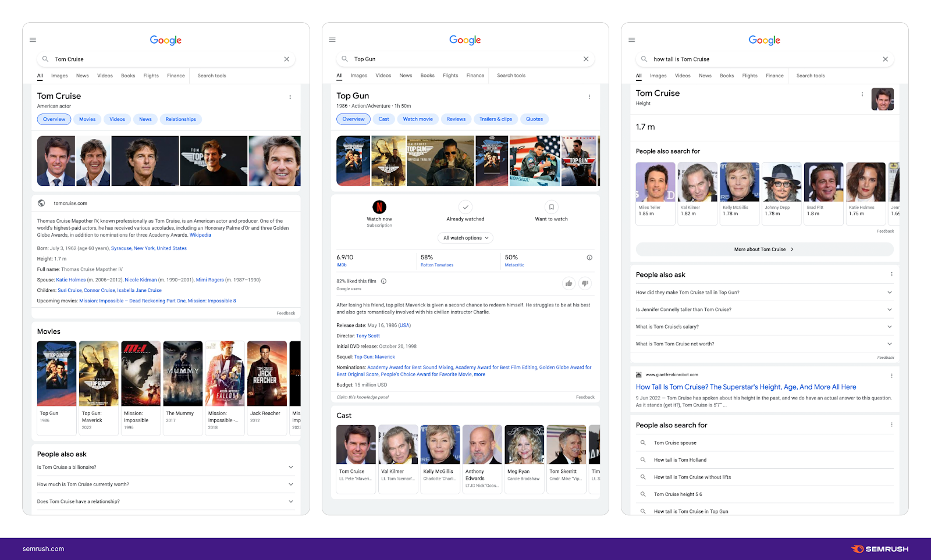
Task: Clear the Tom Cruise search query
Action: (286, 59)
